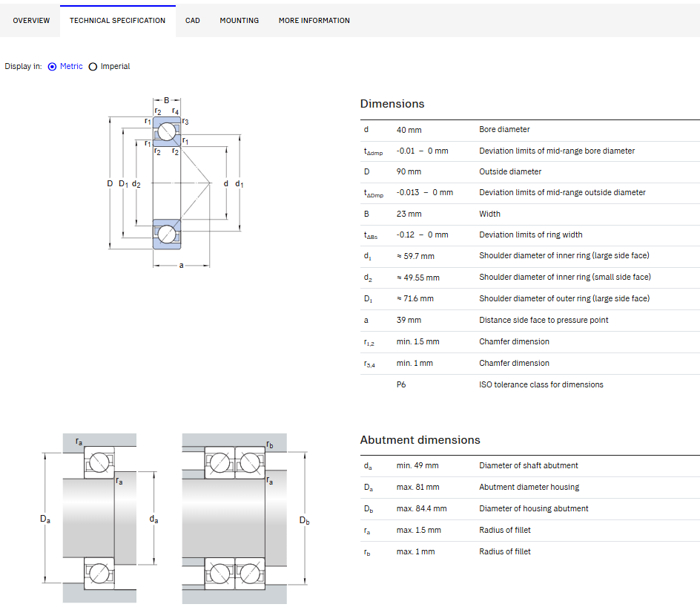The width and height of the screenshot is (700, 610).
Task: Click 'Shoulder diameter of inner ring (small side face)'
Action: tap(565, 277)
